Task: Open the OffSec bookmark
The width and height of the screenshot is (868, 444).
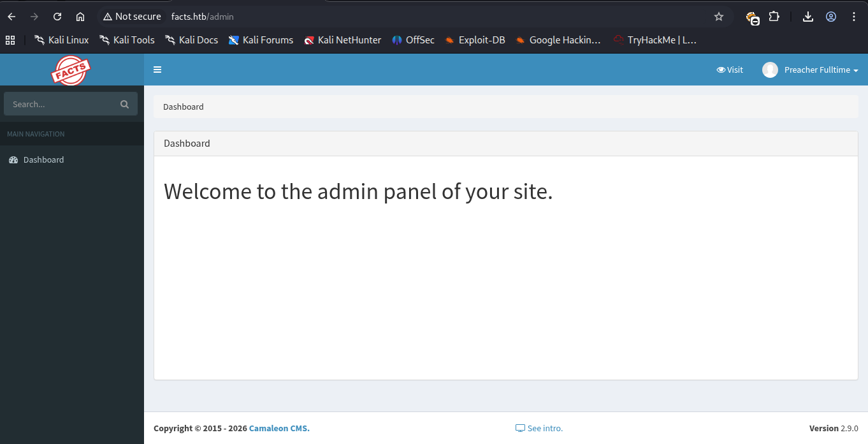Action: point(413,40)
